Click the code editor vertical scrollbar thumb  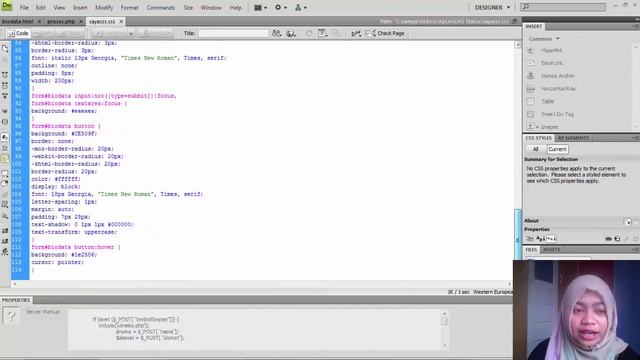pyautogui.click(x=517, y=235)
